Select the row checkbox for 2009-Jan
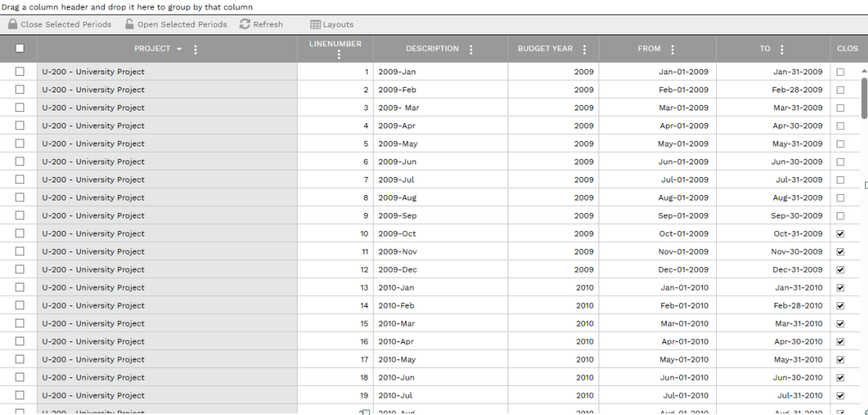868x415 pixels. click(20, 71)
